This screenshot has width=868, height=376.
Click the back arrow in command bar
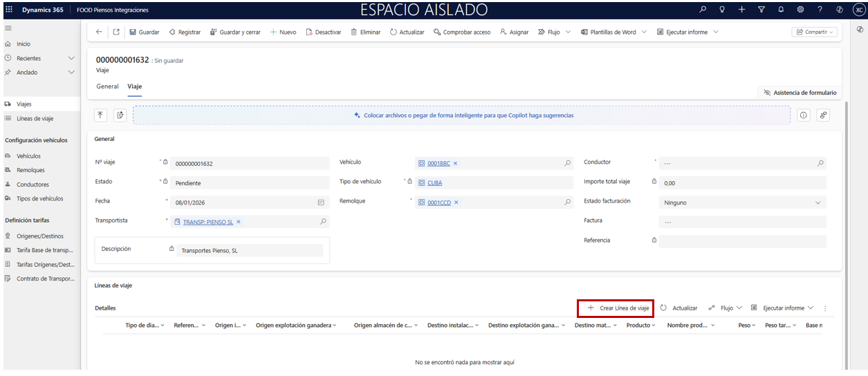tap(99, 32)
